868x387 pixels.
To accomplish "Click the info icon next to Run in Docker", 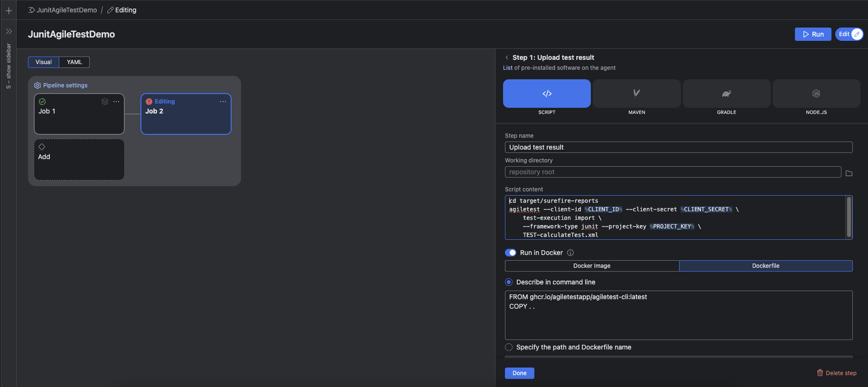I will [x=570, y=253].
